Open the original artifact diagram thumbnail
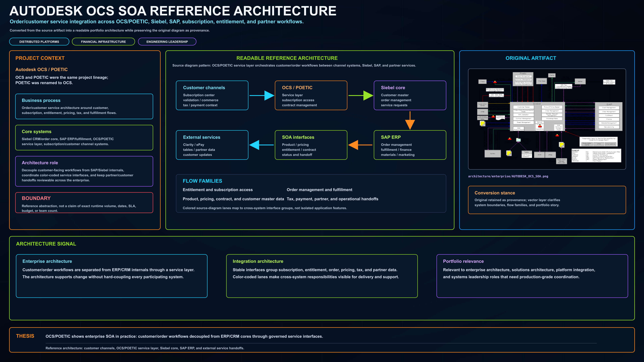 pos(547,119)
